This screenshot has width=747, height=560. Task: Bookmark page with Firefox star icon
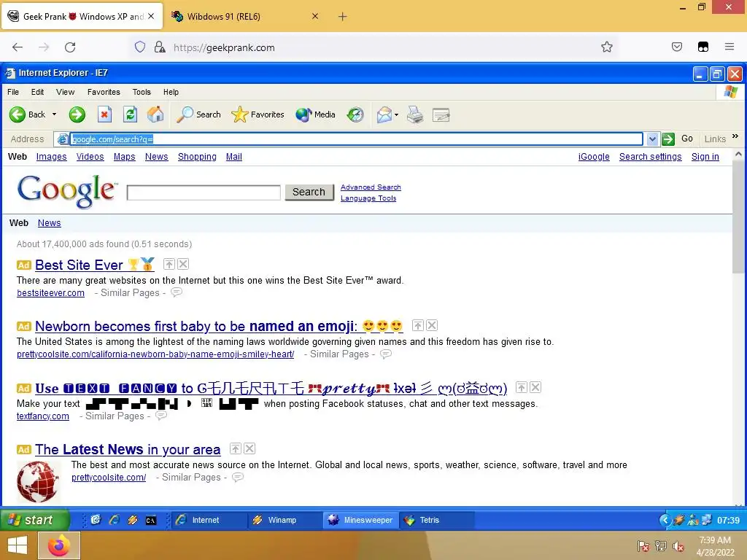606,47
